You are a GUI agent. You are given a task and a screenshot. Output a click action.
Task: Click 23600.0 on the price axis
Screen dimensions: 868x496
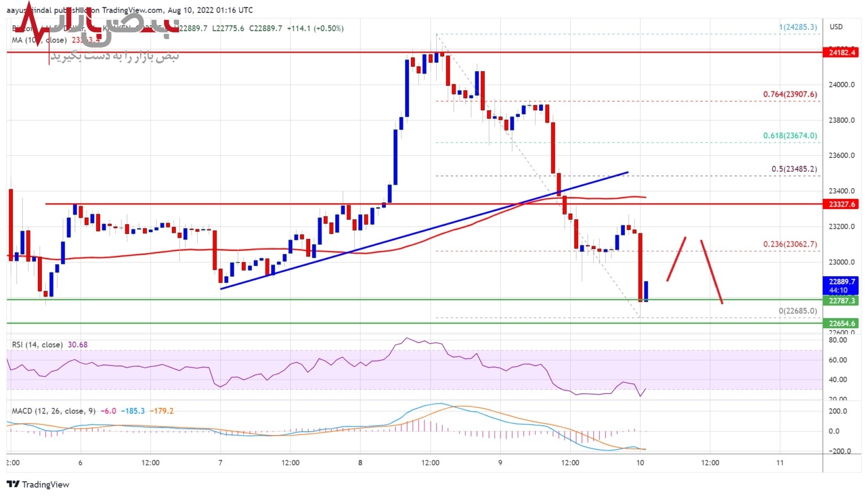[842, 155]
